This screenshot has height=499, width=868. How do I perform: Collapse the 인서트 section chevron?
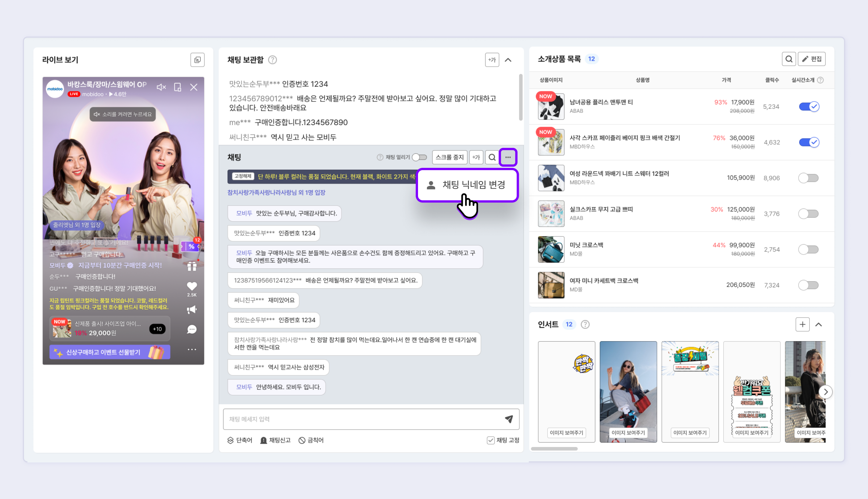[x=819, y=324]
